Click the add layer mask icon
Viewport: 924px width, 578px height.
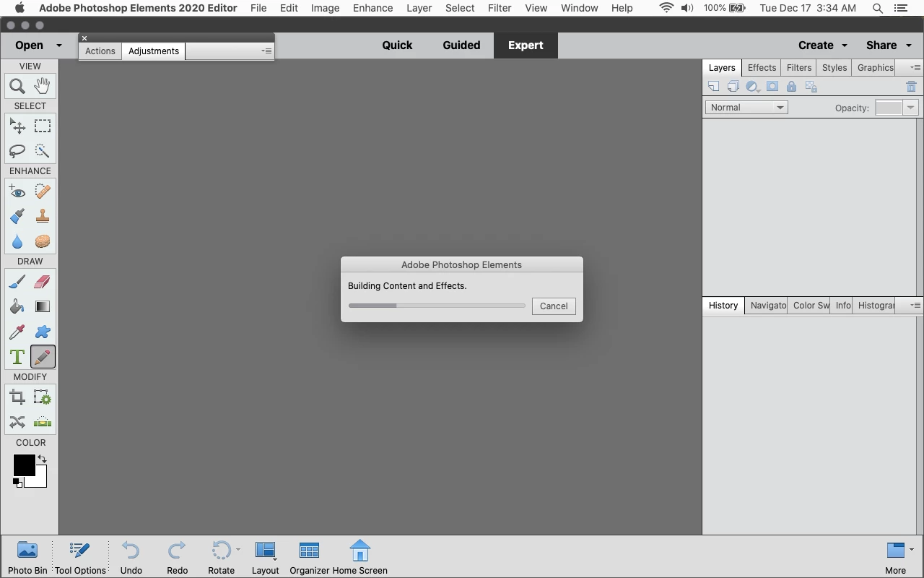772,87
